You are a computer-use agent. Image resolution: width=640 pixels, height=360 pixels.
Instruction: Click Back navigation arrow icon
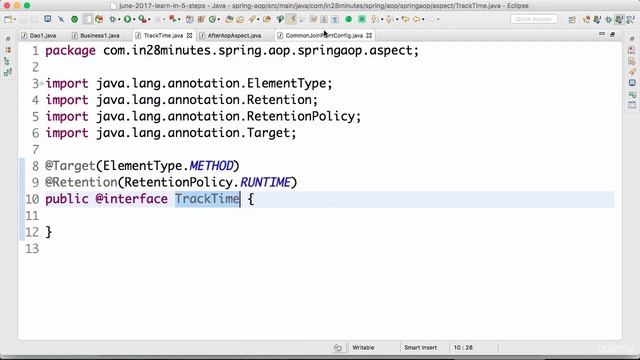(417, 19)
